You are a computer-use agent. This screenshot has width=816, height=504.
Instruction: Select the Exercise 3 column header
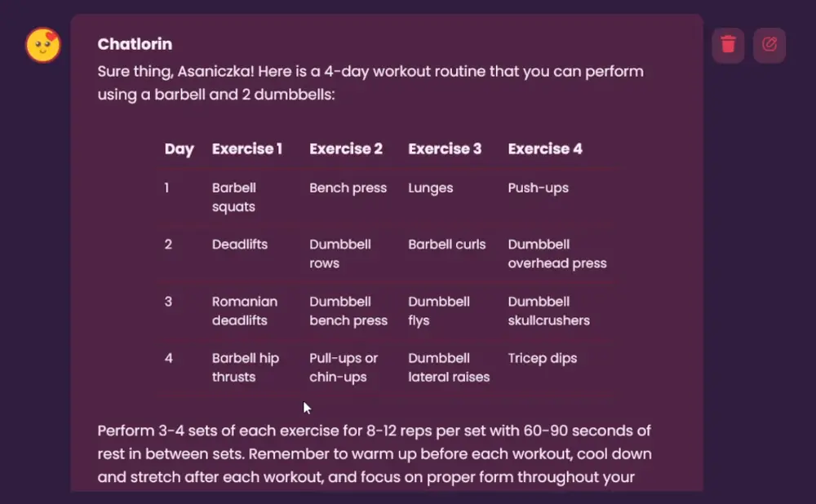(x=445, y=149)
